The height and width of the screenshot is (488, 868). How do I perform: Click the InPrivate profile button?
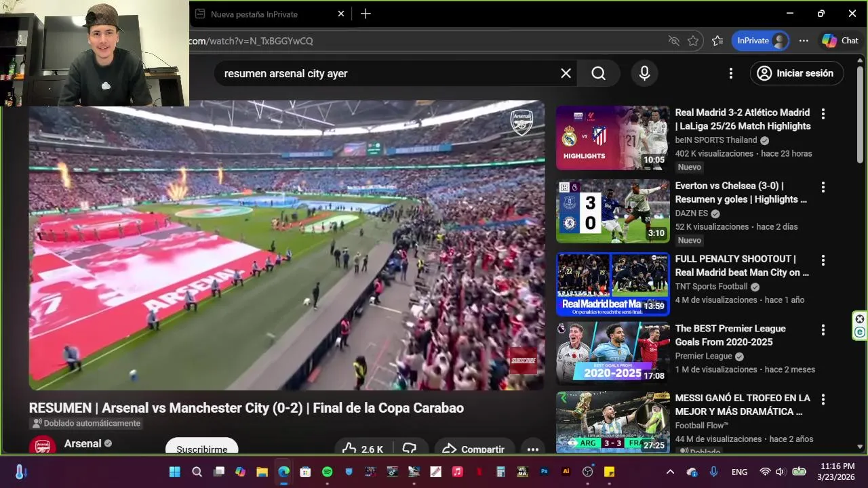tap(760, 41)
